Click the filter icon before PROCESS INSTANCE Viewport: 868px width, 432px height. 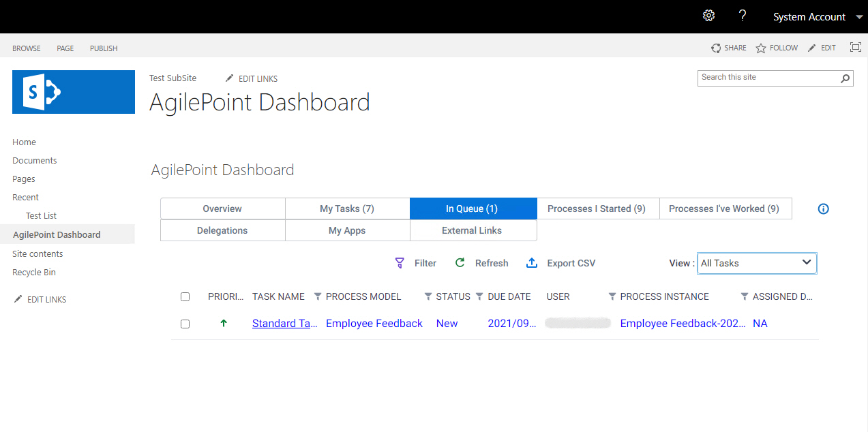coord(612,296)
